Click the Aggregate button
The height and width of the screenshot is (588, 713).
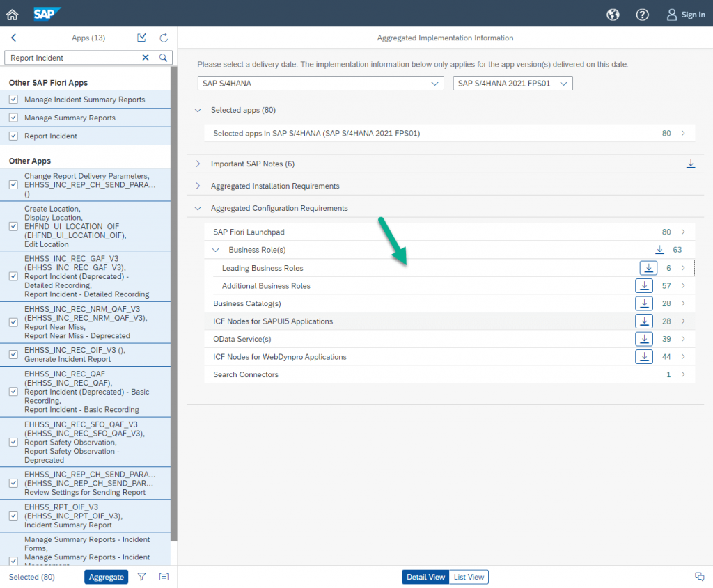(x=106, y=577)
